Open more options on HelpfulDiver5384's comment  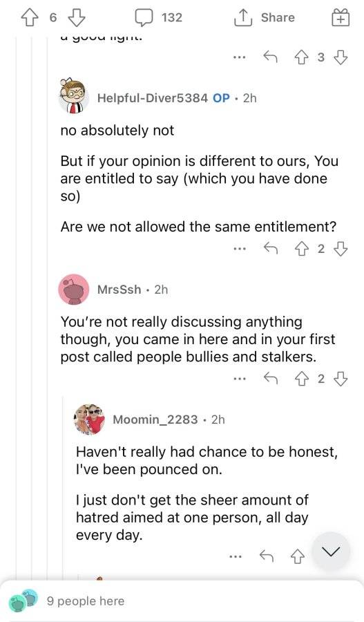[x=239, y=249]
